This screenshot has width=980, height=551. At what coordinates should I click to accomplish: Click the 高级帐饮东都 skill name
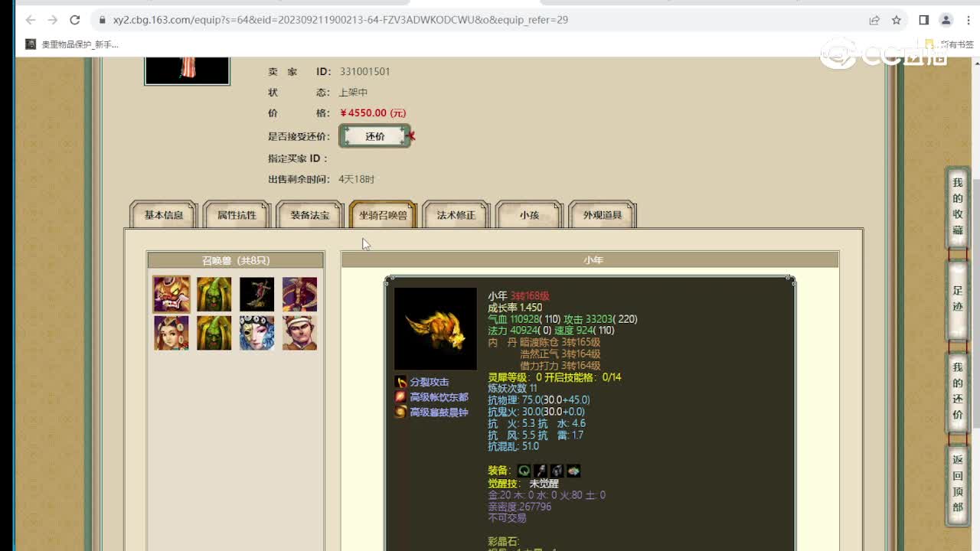(439, 397)
